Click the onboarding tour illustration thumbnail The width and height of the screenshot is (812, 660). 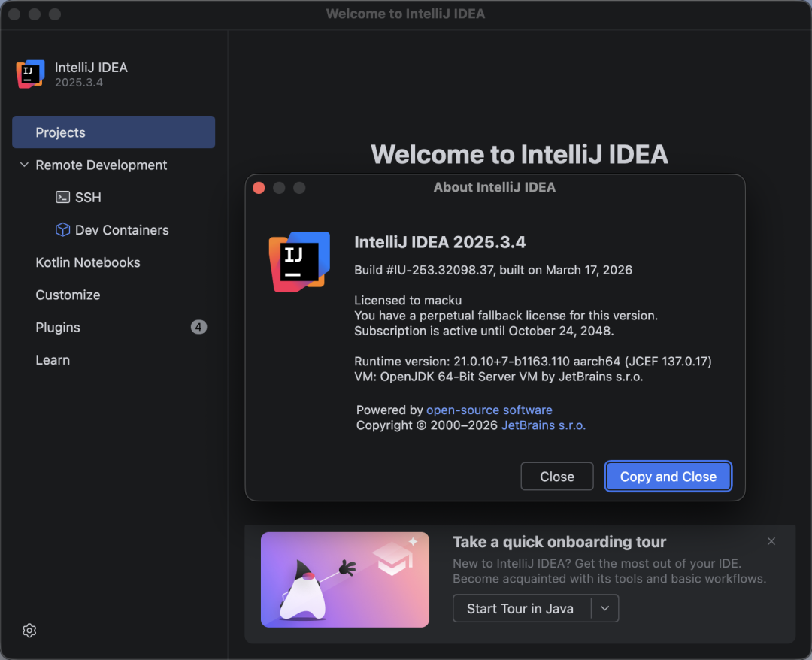[345, 580]
